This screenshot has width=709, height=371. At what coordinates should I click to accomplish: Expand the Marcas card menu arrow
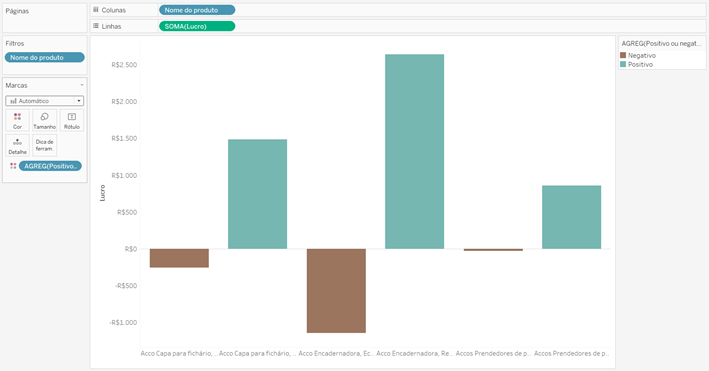pyautogui.click(x=82, y=85)
